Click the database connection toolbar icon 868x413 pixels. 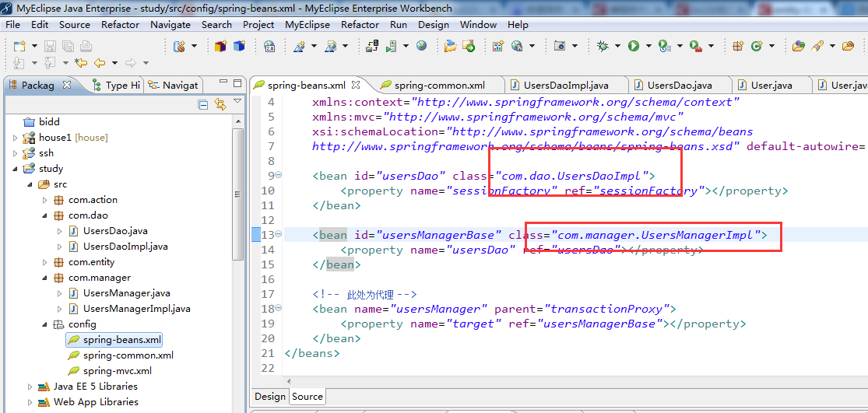(x=180, y=47)
